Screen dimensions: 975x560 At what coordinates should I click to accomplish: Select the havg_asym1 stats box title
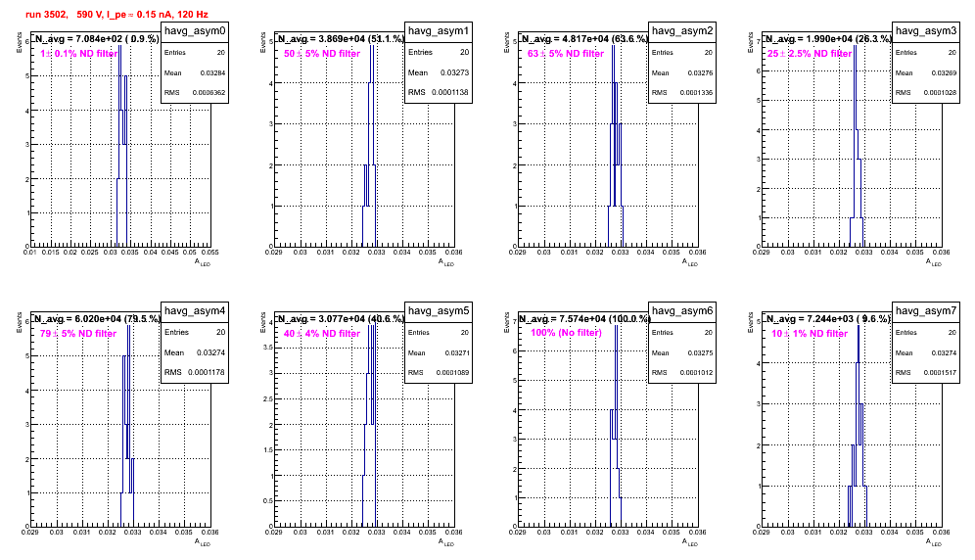(439, 30)
